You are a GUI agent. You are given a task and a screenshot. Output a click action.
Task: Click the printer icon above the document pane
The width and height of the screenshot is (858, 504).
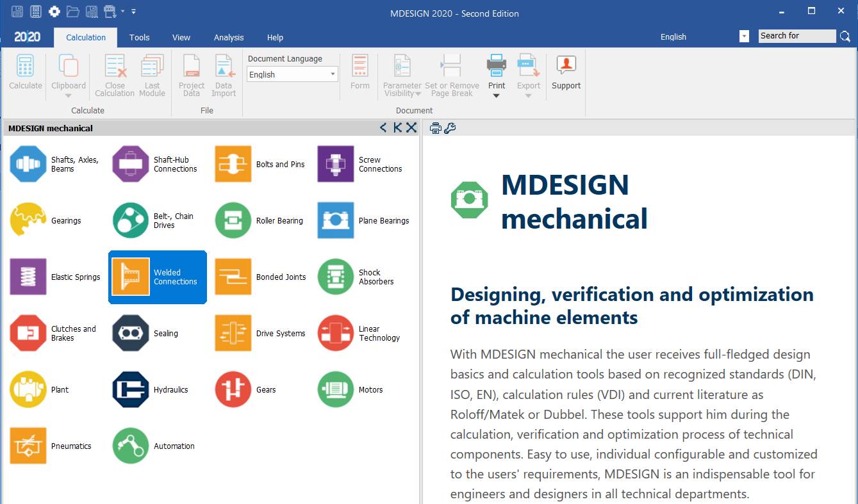click(436, 128)
